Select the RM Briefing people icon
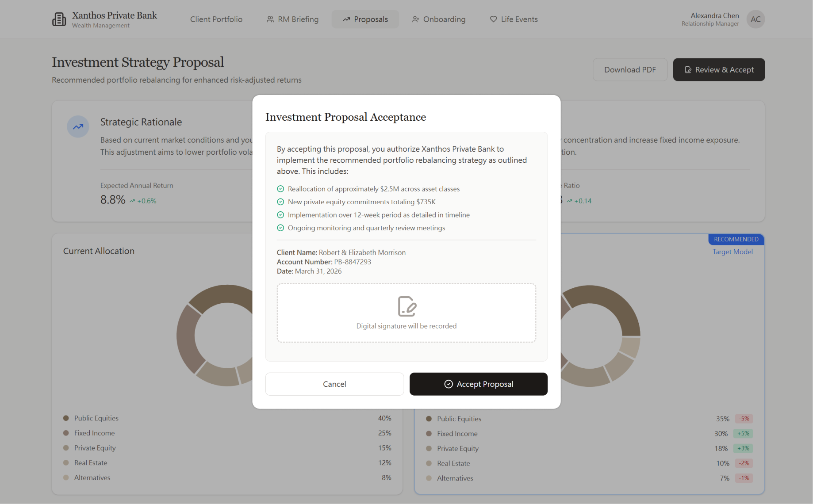Screen dimensions: 813x504 [x=269, y=19]
